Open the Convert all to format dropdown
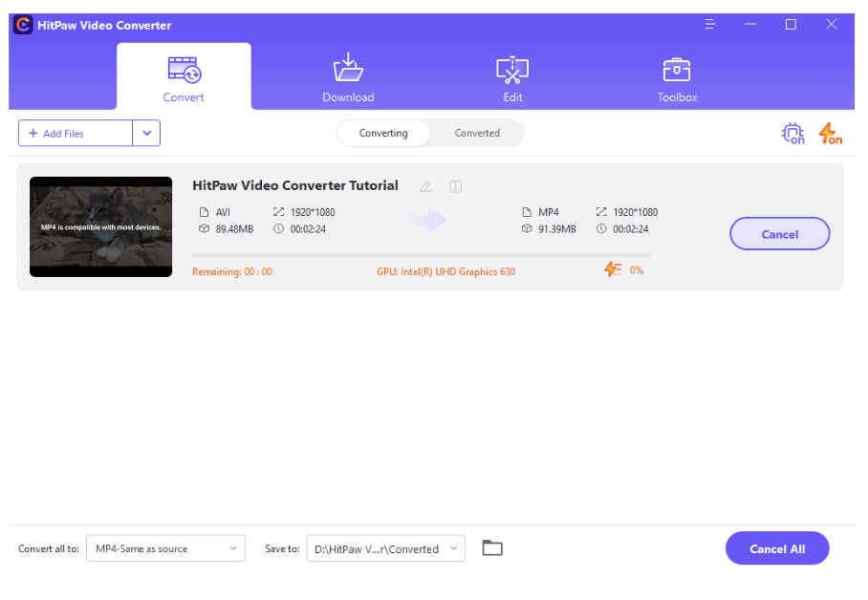 point(165,548)
